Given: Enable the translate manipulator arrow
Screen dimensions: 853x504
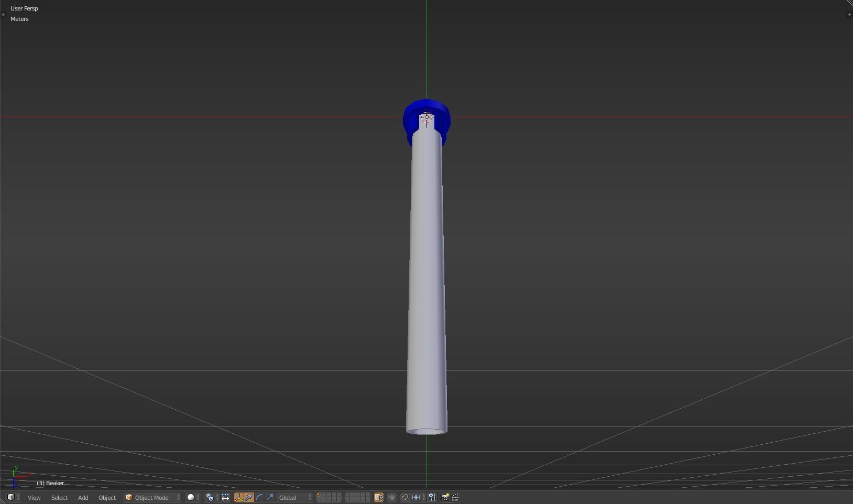Looking at the screenshot, I should click(249, 497).
